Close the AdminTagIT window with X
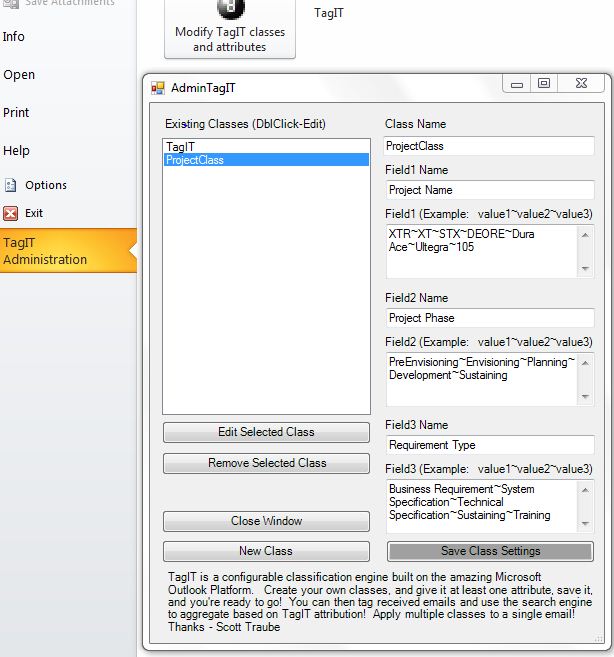The width and height of the screenshot is (614, 657). [581, 83]
